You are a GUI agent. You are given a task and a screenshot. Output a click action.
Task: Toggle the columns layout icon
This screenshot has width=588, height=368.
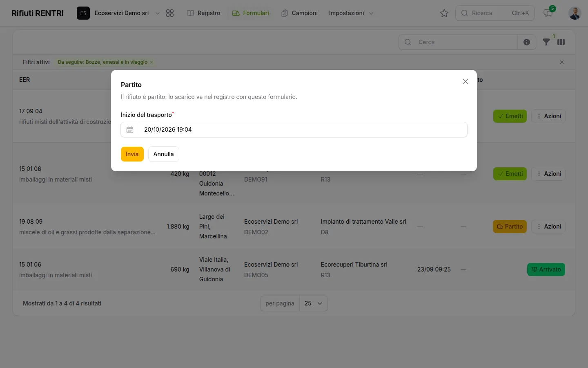pos(561,42)
